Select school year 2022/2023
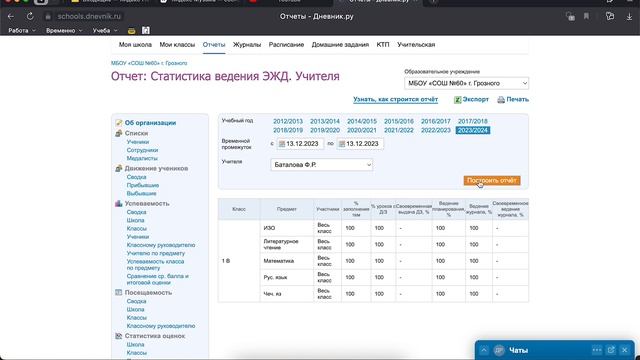The height and width of the screenshot is (360, 640). pos(436,131)
